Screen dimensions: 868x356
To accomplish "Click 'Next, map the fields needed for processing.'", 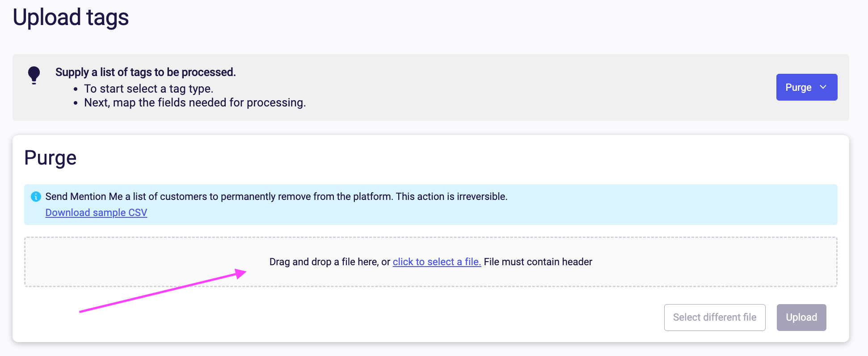I will pyautogui.click(x=195, y=102).
